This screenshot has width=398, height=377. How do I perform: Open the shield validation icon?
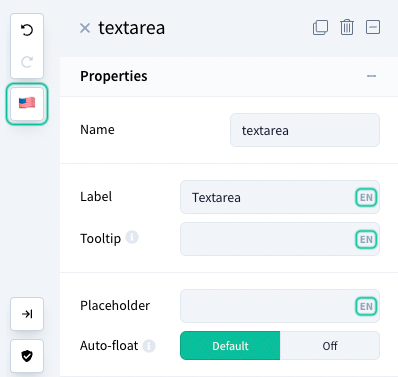coord(27,356)
